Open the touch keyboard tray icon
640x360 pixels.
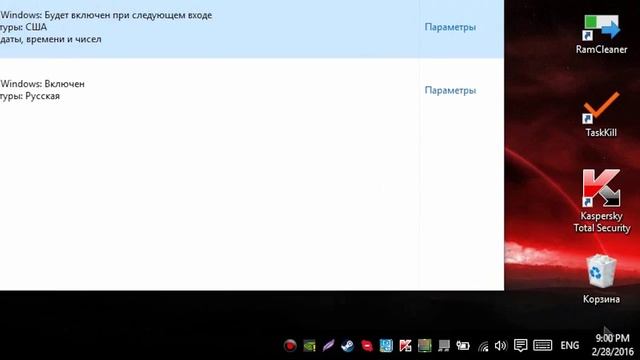click(x=542, y=345)
